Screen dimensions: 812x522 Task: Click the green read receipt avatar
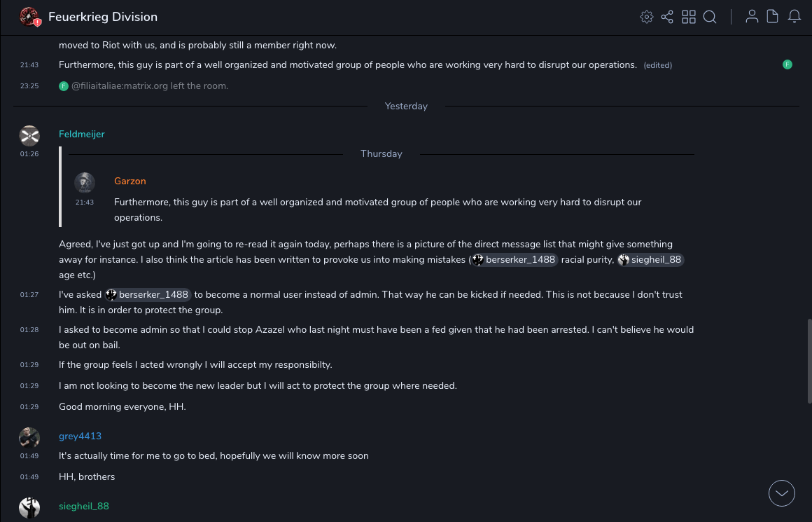(x=787, y=64)
